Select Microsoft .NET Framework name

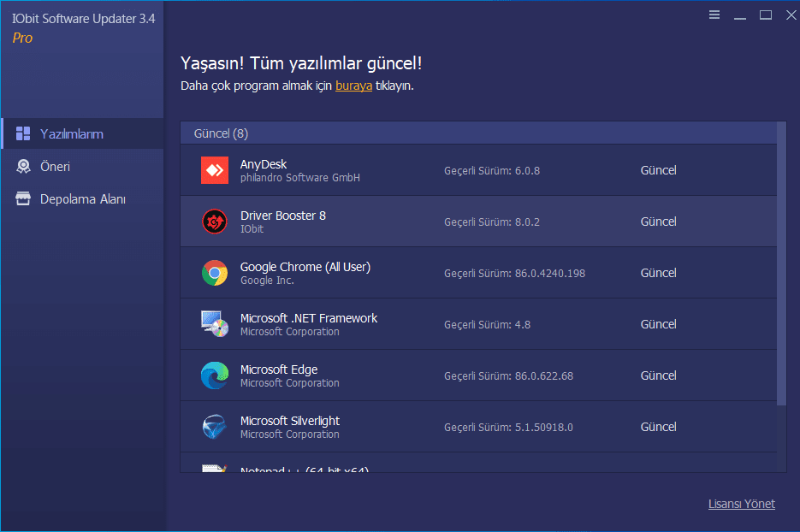point(309,318)
